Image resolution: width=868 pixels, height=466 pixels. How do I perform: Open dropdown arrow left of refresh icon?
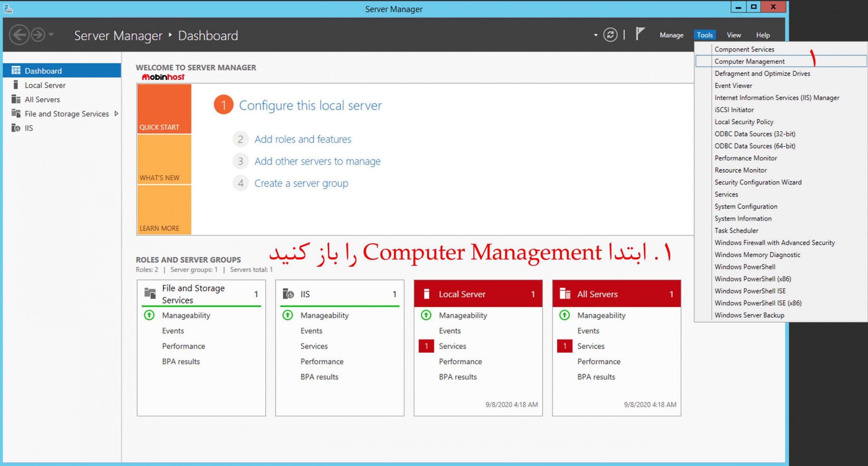click(x=596, y=35)
